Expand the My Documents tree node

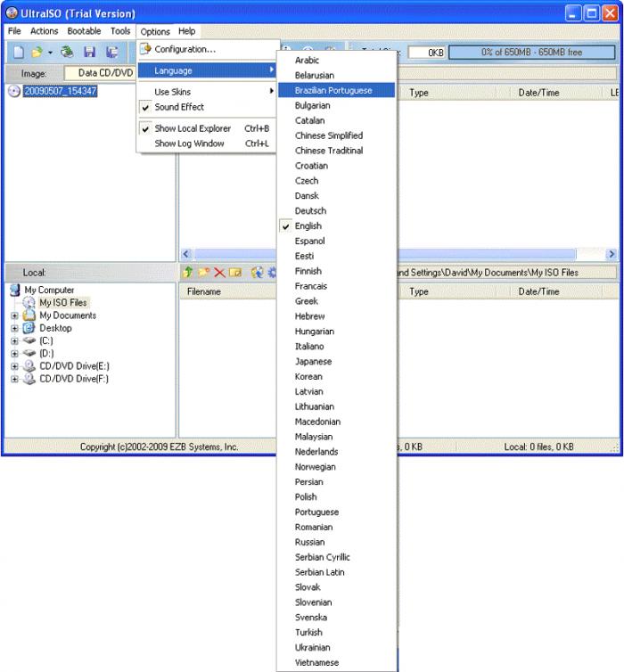(x=14, y=316)
